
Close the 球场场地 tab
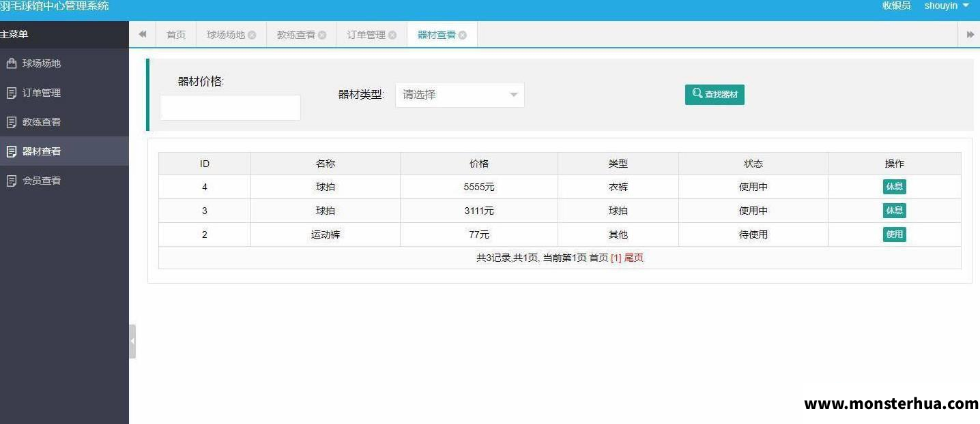point(252,35)
